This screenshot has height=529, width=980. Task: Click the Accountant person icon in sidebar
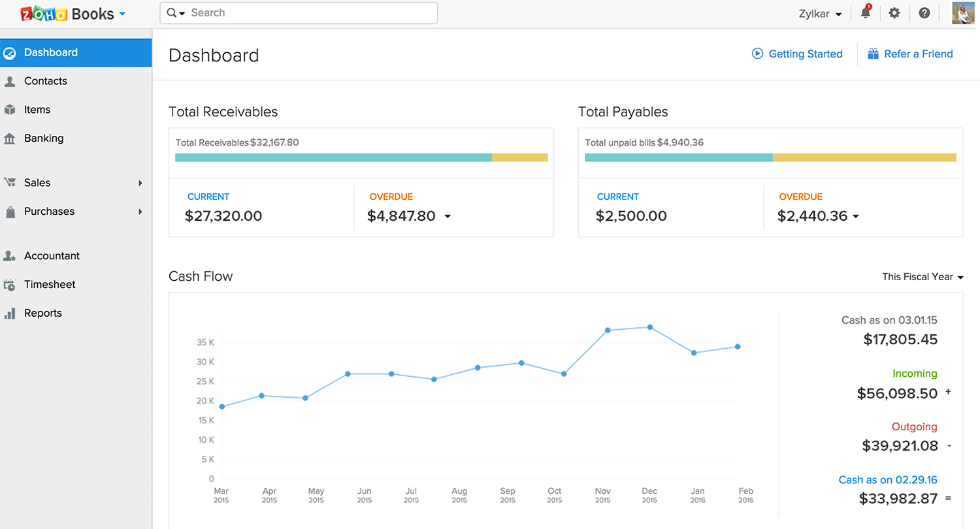tap(10, 256)
